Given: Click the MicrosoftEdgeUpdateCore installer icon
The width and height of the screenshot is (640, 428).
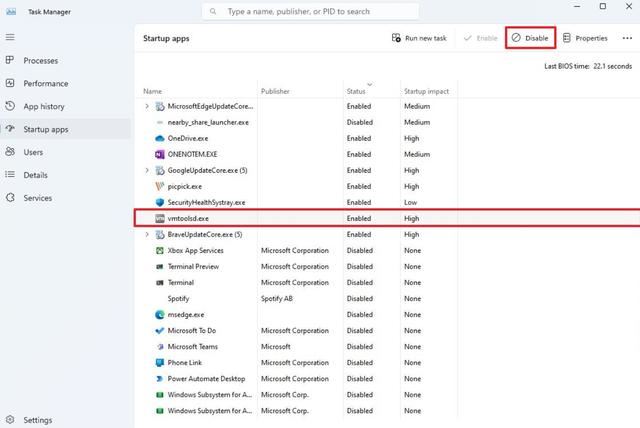Looking at the screenshot, I should point(160,106).
